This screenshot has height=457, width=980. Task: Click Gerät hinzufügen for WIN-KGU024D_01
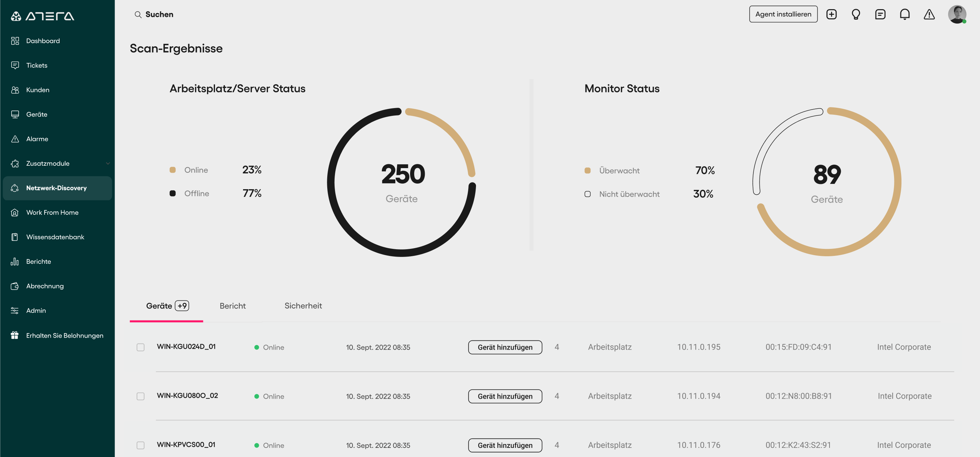point(505,347)
